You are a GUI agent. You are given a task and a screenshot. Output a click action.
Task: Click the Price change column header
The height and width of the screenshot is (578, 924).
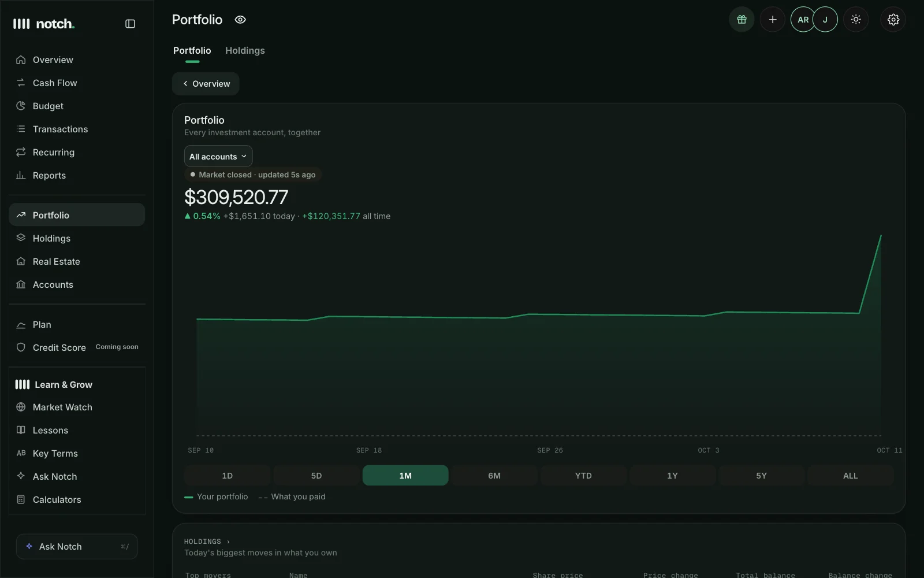(670, 575)
